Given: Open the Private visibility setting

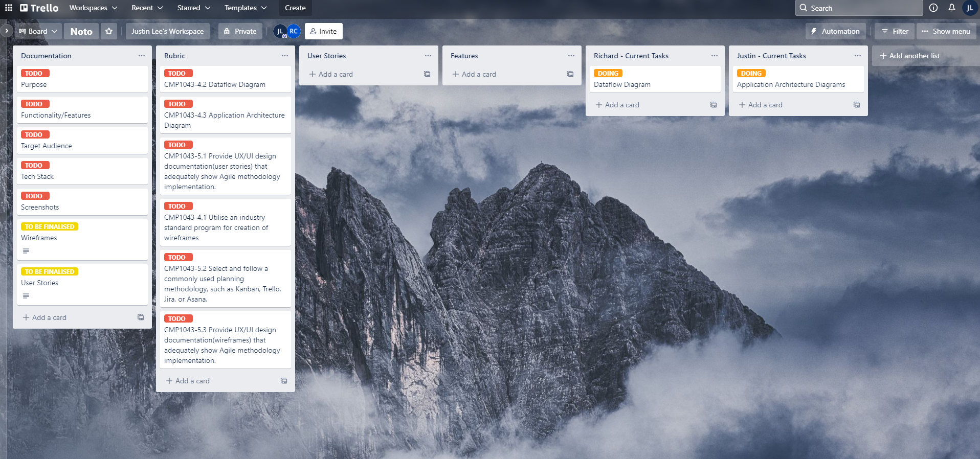Looking at the screenshot, I should coord(240,31).
